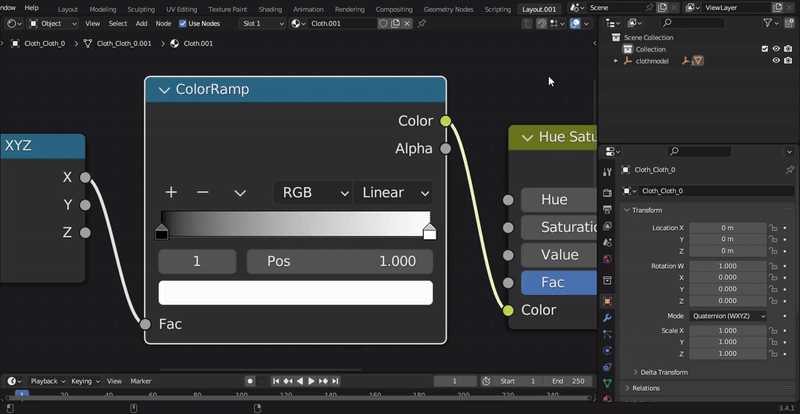Viewport: 800px width, 414px height.
Task: Disable clothmodel in renders via camera icon
Action: [x=788, y=61]
